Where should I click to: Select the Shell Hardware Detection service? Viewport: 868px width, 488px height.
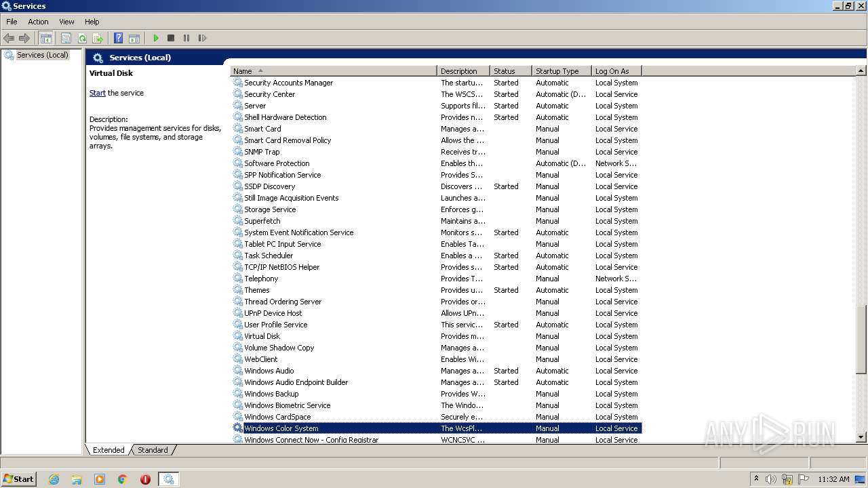436,117
